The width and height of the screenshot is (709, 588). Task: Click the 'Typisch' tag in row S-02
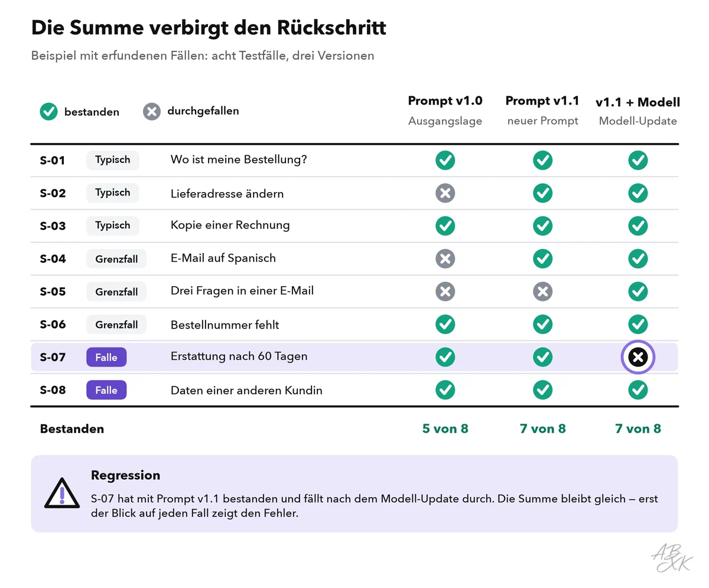coord(113,193)
